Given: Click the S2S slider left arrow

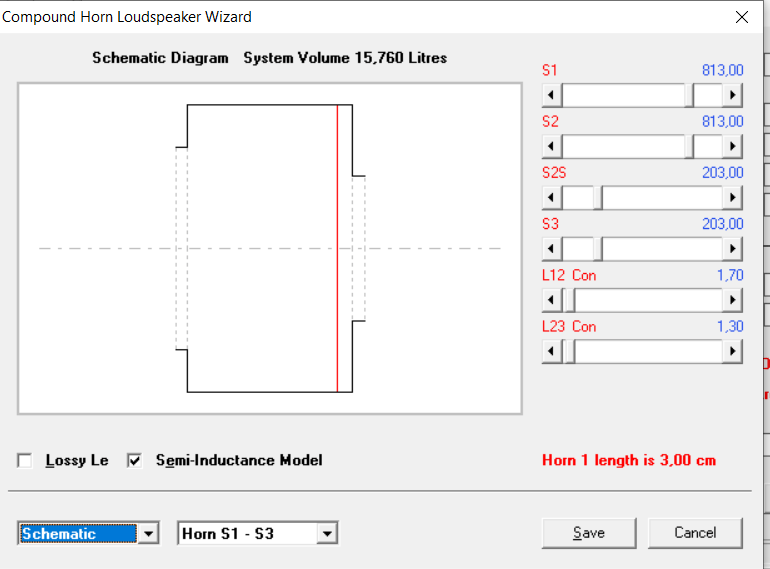Looking at the screenshot, I should pos(552,197).
